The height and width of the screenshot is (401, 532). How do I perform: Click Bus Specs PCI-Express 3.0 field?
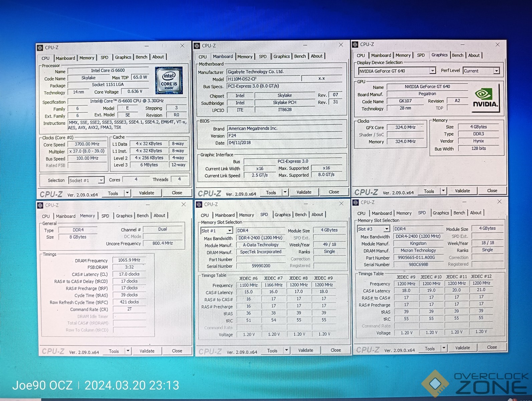[285, 86]
